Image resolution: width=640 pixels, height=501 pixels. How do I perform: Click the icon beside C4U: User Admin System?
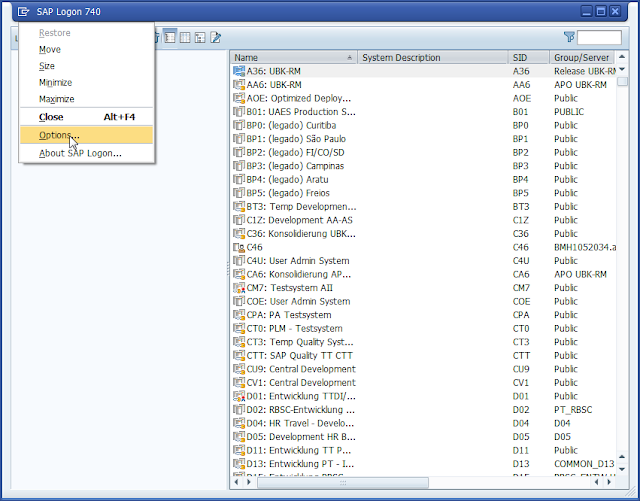pos(239,261)
